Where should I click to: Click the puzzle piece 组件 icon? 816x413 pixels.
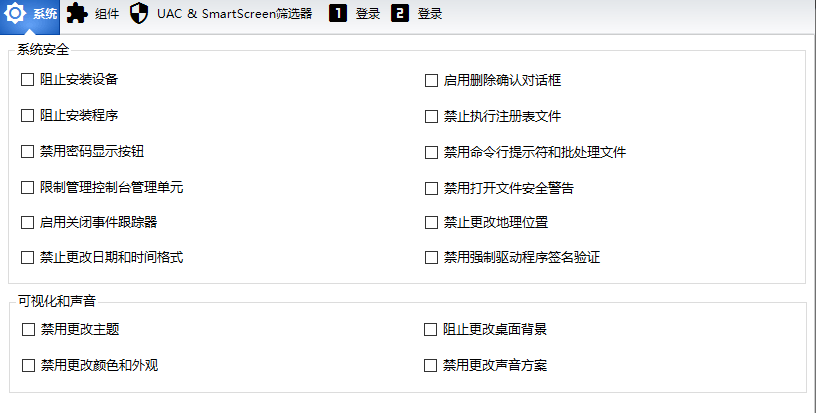coord(77,14)
